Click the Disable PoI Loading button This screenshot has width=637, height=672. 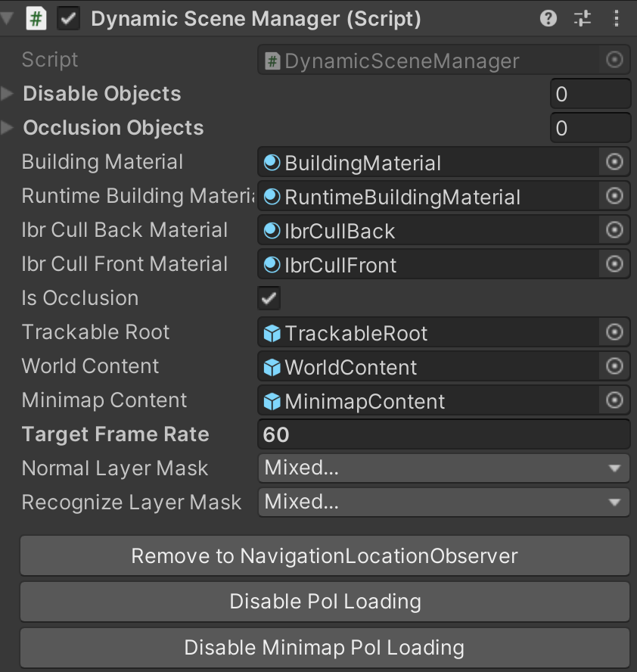325,602
